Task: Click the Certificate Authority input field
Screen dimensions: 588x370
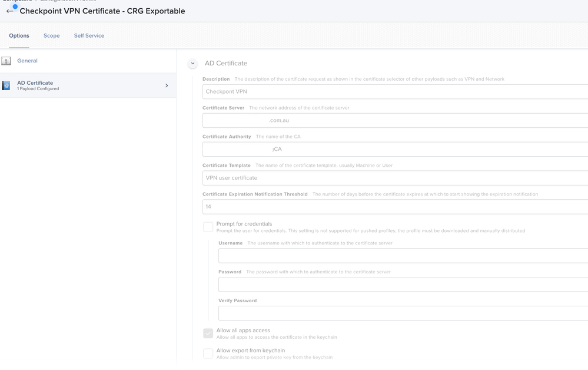Action: [396, 149]
